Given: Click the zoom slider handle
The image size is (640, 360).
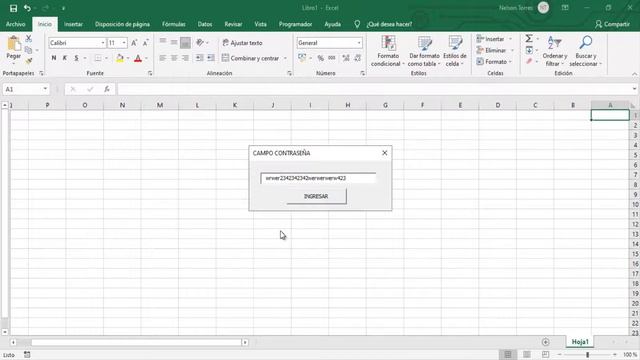Looking at the screenshot, I should tap(587, 355).
